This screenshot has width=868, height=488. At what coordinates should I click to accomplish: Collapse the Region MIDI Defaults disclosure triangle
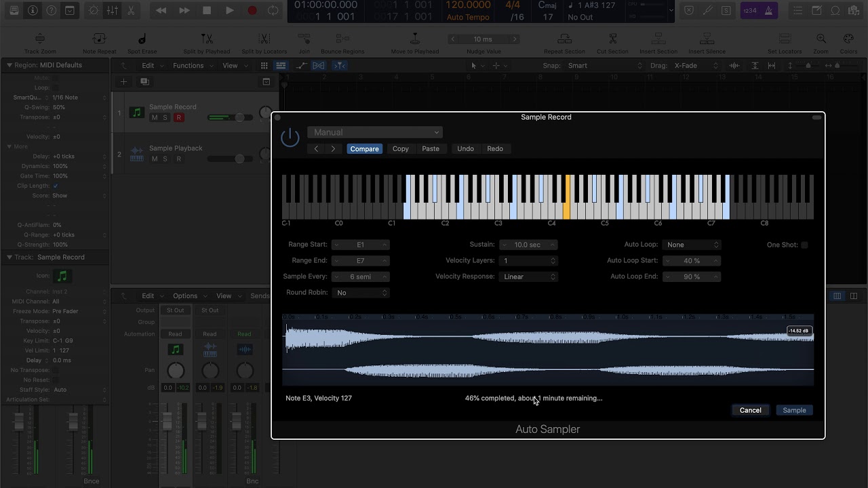(9, 65)
